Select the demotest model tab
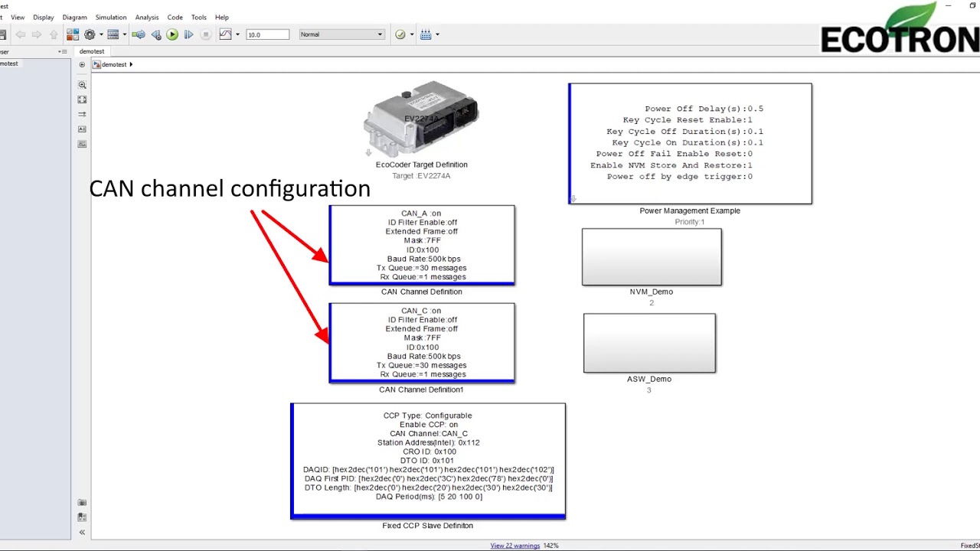Viewport: 980px width, 551px height. (x=92, y=51)
